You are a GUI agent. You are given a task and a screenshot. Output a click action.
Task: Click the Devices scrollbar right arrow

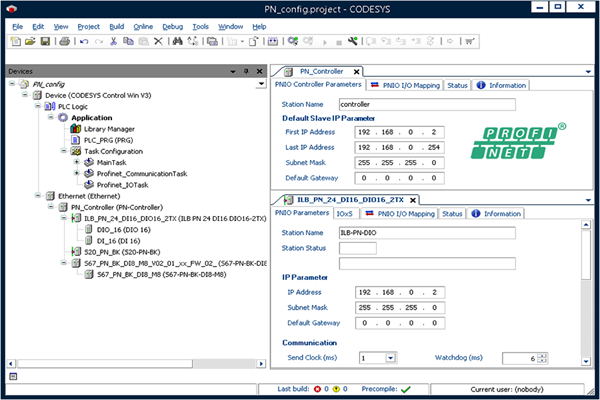(x=261, y=363)
